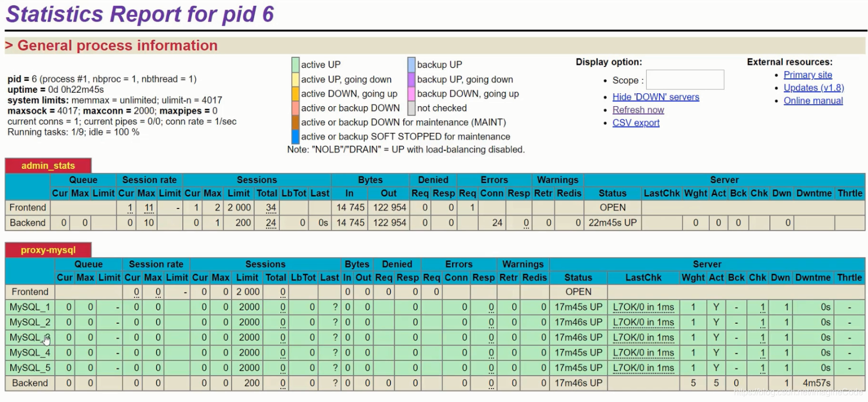Click the admin_stats Backend row label
The height and width of the screenshot is (402, 868).
tap(28, 222)
